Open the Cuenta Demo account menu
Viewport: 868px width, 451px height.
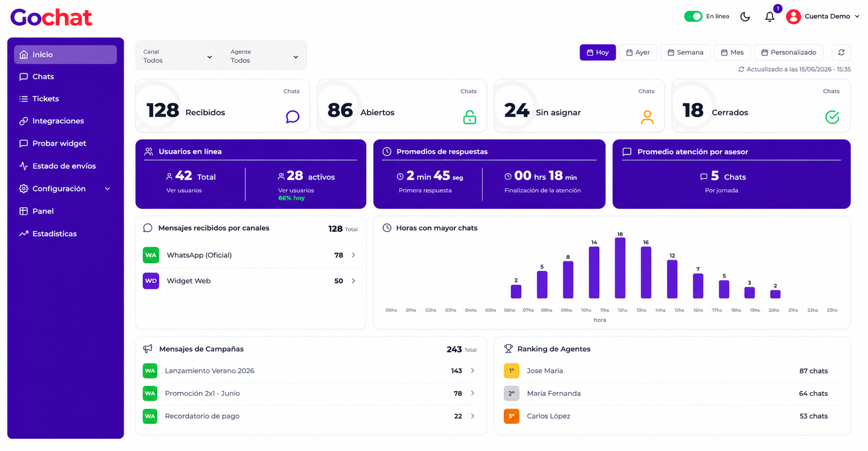click(823, 16)
